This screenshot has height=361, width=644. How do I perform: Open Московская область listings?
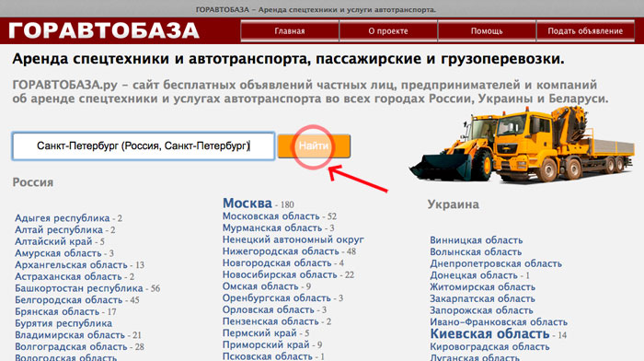tap(271, 216)
